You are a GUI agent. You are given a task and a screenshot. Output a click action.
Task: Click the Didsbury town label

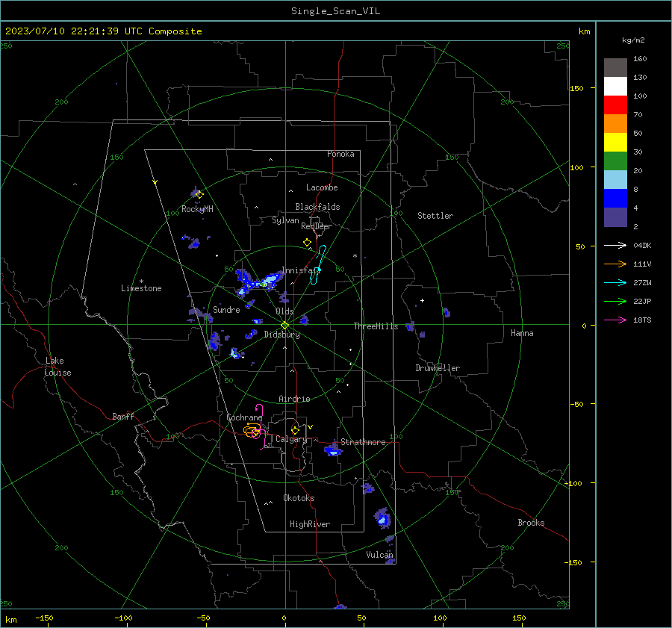pyautogui.click(x=281, y=335)
